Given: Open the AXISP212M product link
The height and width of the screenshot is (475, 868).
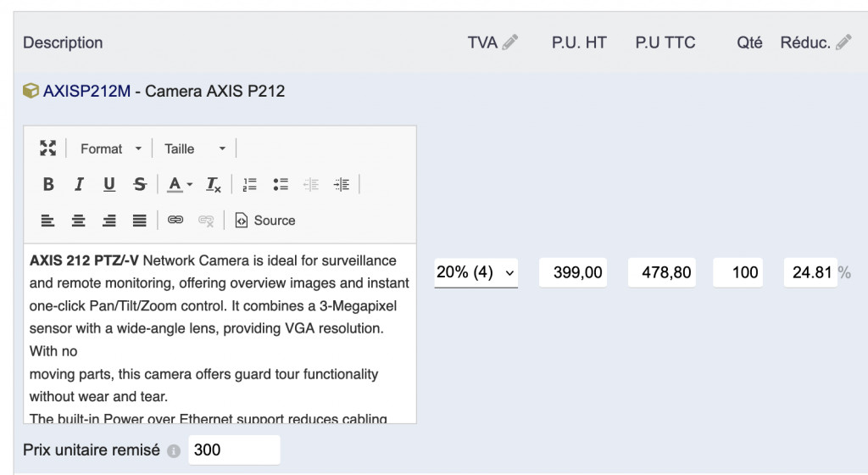Looking at the screenshot, I should tap(86, 91).
